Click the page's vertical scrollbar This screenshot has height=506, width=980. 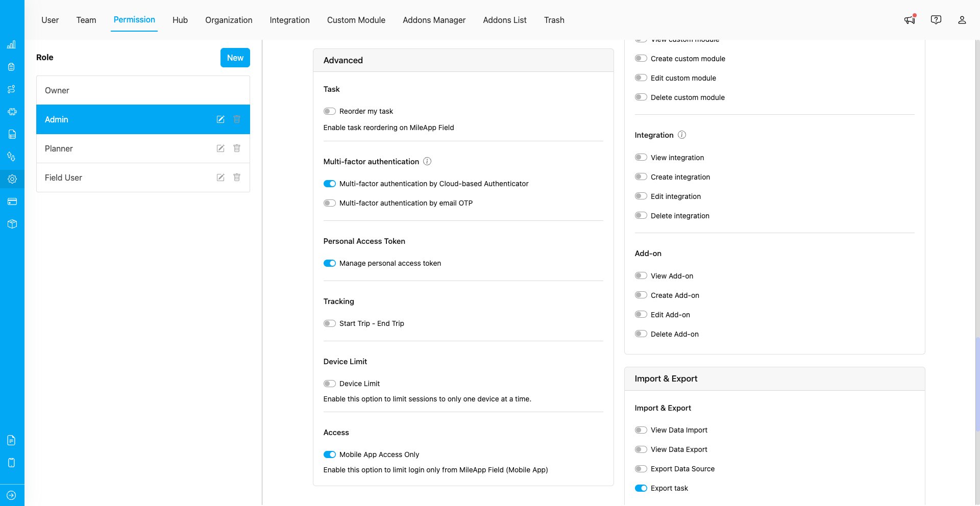coord(977,385)
